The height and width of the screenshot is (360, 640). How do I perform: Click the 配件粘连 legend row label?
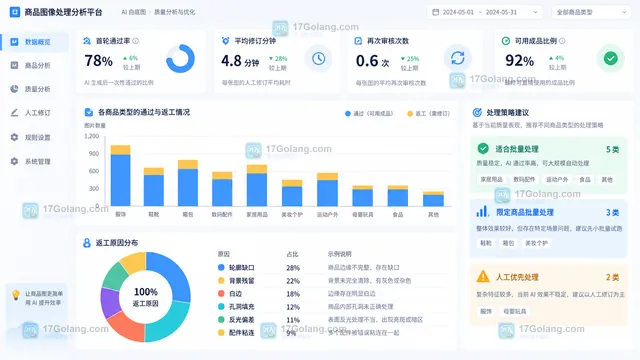point(242,333)
